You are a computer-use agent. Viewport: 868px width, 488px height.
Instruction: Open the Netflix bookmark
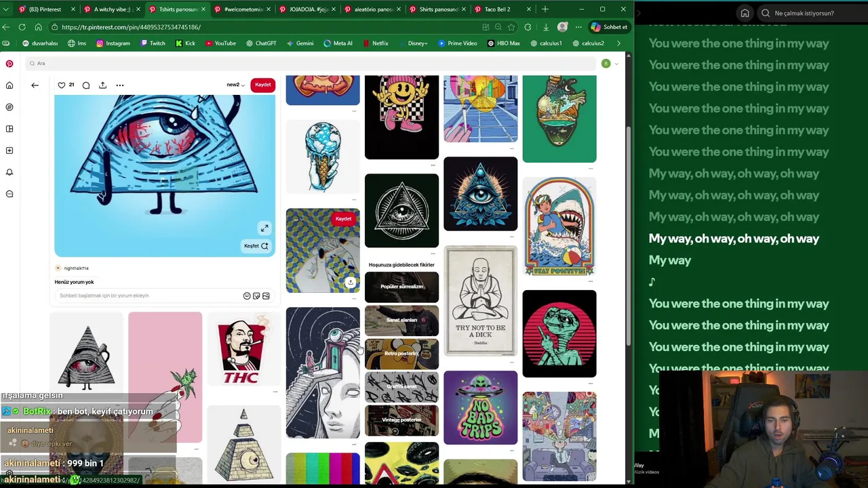(x=376, y=43)
